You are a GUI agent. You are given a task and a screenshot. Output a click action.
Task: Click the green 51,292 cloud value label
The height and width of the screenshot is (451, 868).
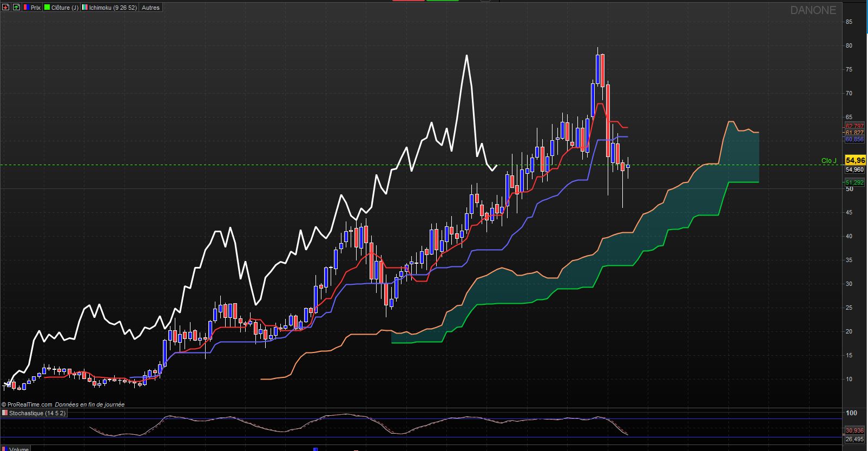point(854,182)
